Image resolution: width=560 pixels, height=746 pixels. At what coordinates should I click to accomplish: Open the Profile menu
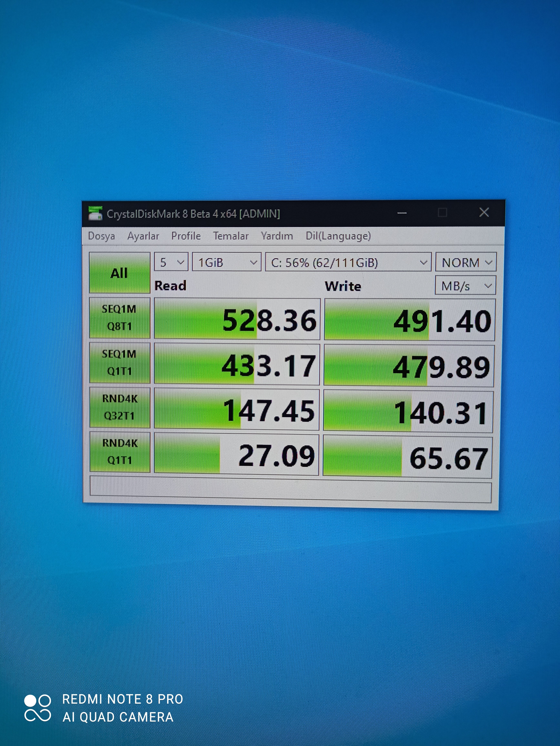186,236
